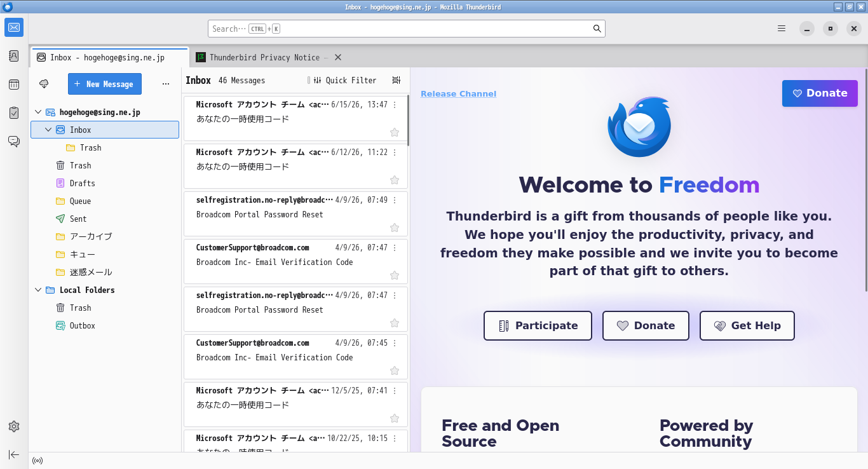Open folder pane options menu
The height and width of the screenshot is (469, 868).
(x=166, y=84)
